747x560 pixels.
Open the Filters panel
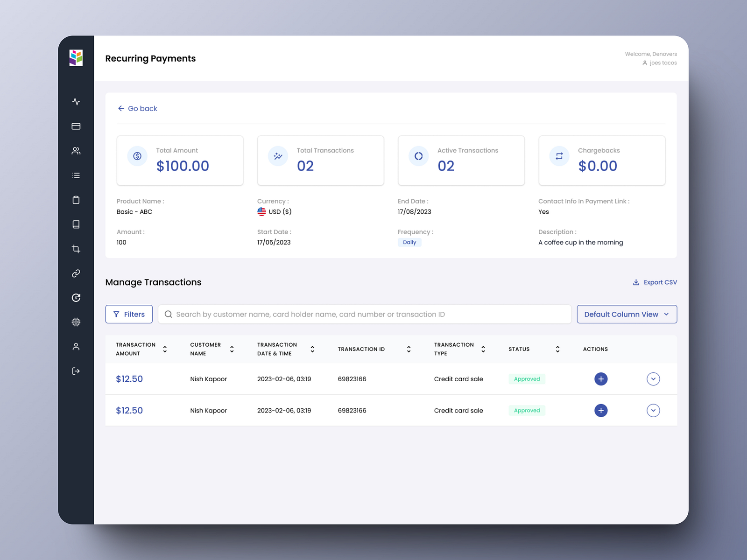point(129,314)
